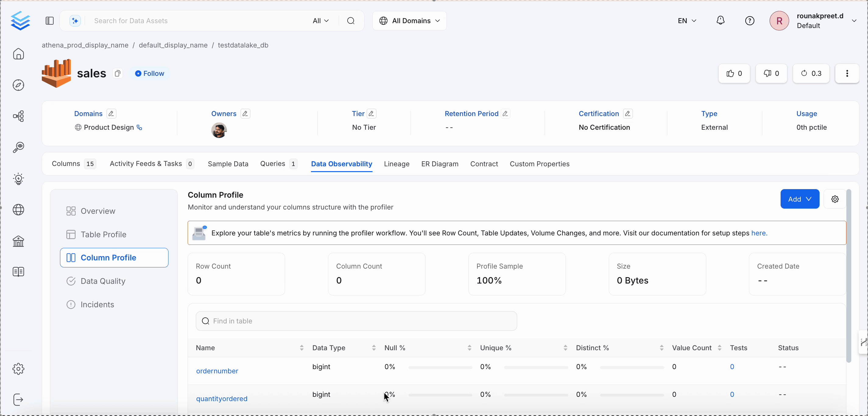Click the sidebar collapse panel icon
The width and height of the screenshot is (868, 416).
pyautogui.click(x=50, y=21)
